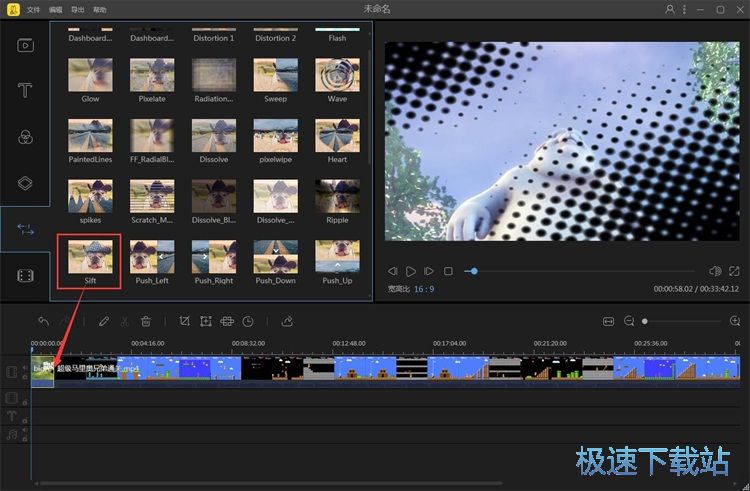This screenshot has height=491, width=750.
Task: Fit timeline to window width icon
Action: (608, 321)
